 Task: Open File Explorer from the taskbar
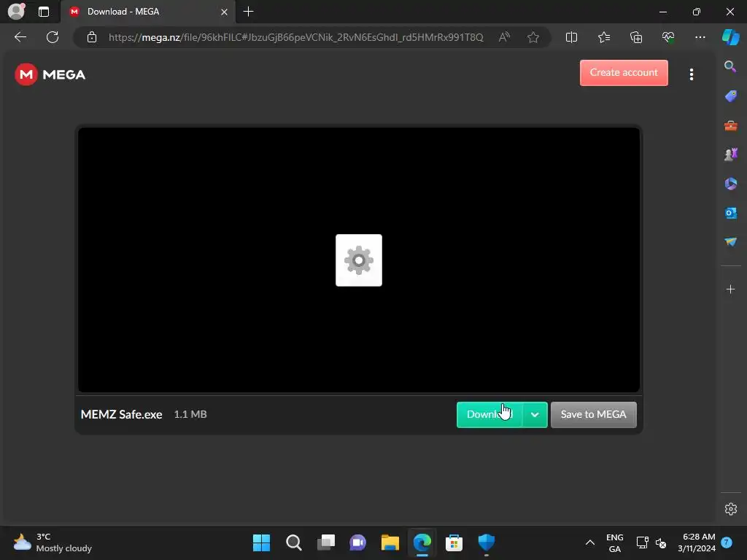point(390,542)
